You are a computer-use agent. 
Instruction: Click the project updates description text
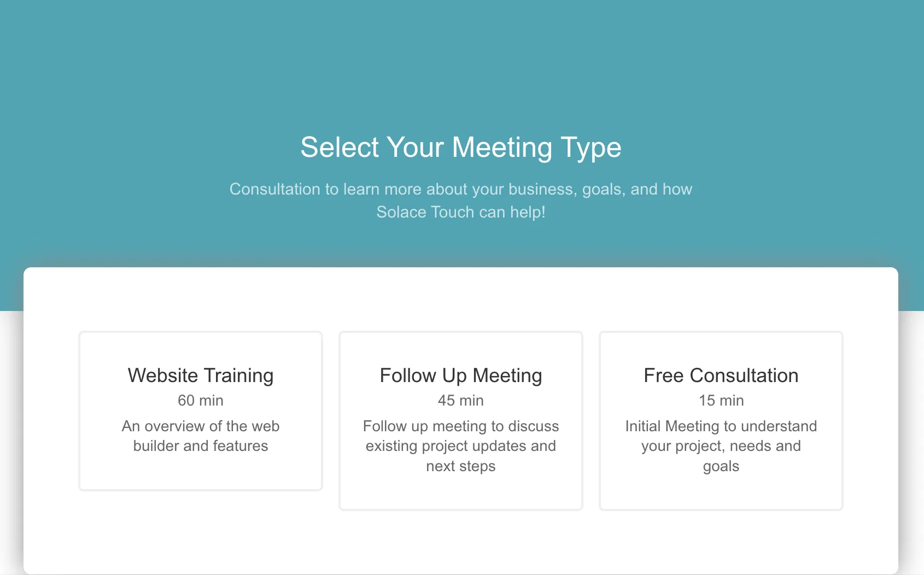[460, 446]
